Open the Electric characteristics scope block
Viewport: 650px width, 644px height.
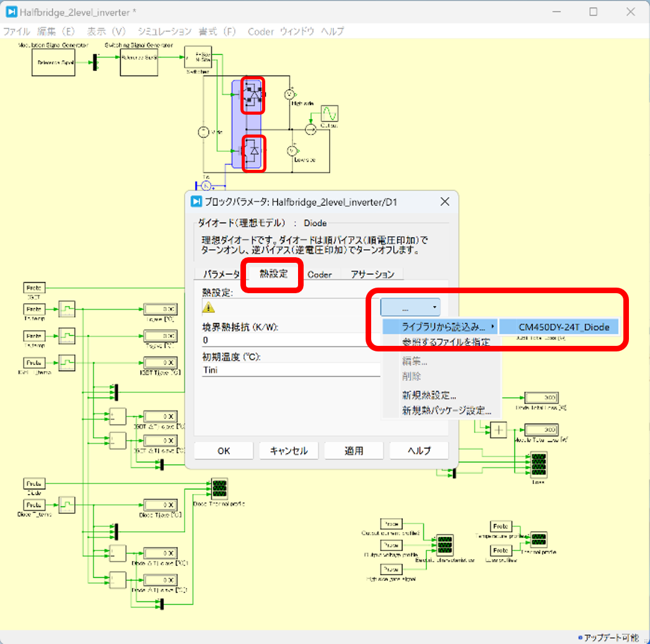tap(445, 544)
